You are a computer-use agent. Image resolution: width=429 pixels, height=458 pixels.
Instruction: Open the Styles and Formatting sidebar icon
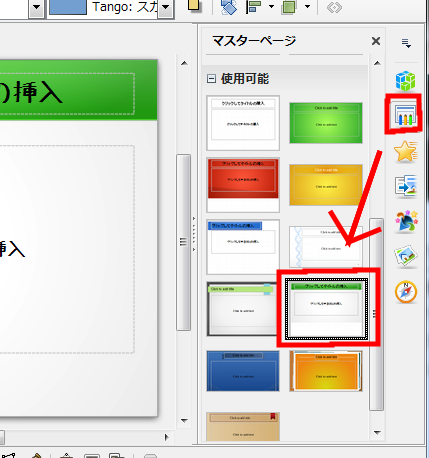(x=406, y=221)
